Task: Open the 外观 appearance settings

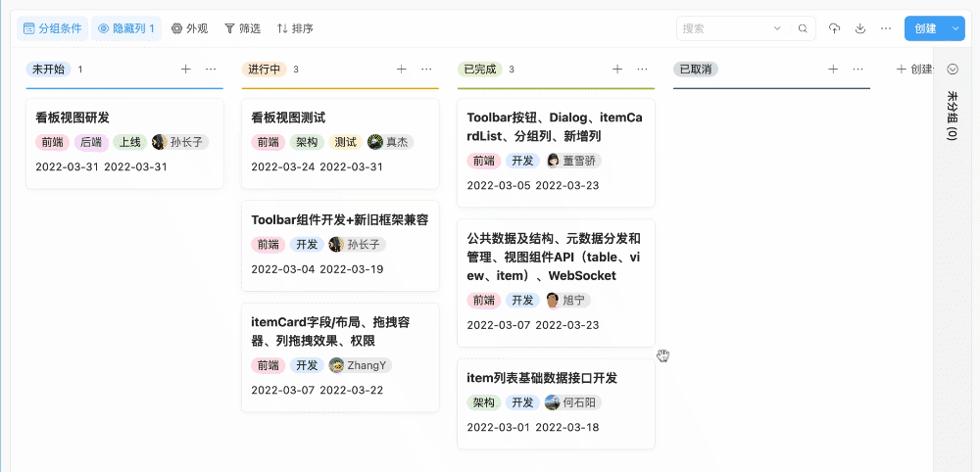Action: [x=189, y=28]
